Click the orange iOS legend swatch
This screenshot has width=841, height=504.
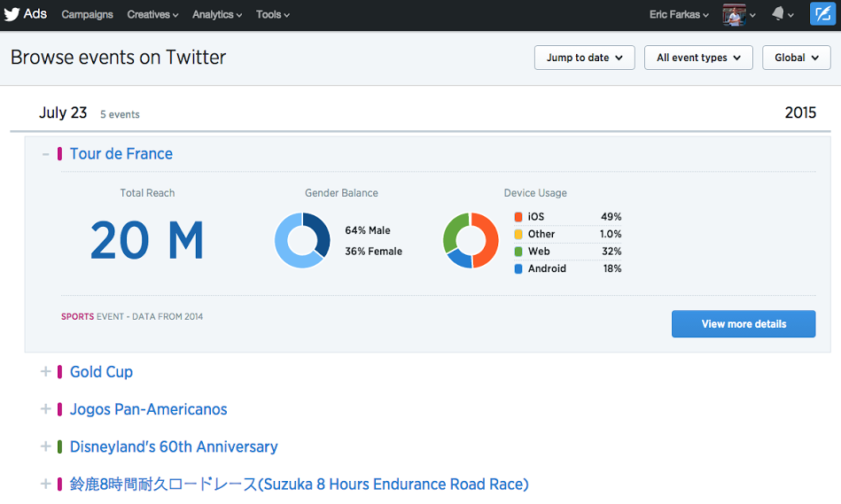(518, 217)
